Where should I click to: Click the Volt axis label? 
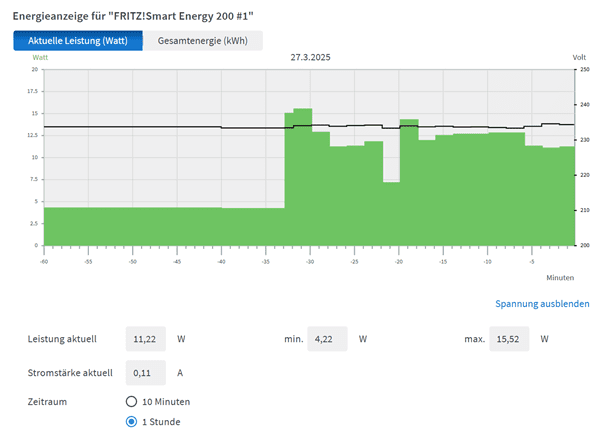click(579, 58)
